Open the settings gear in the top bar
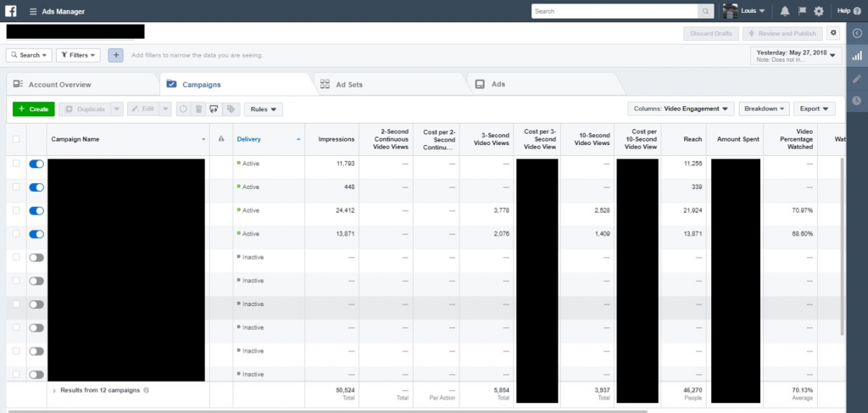868x413 pixels. click(819, 11)
